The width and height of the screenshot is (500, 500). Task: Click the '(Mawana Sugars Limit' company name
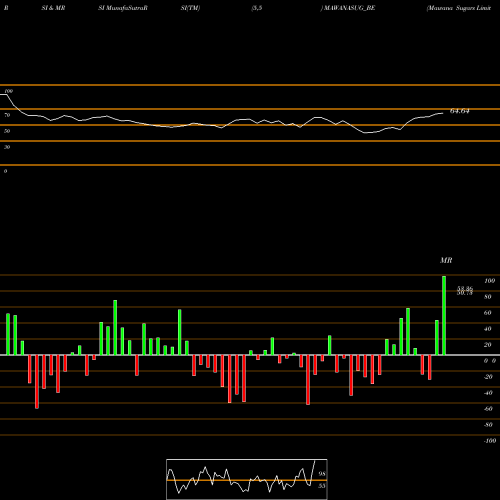pos(459,8)
